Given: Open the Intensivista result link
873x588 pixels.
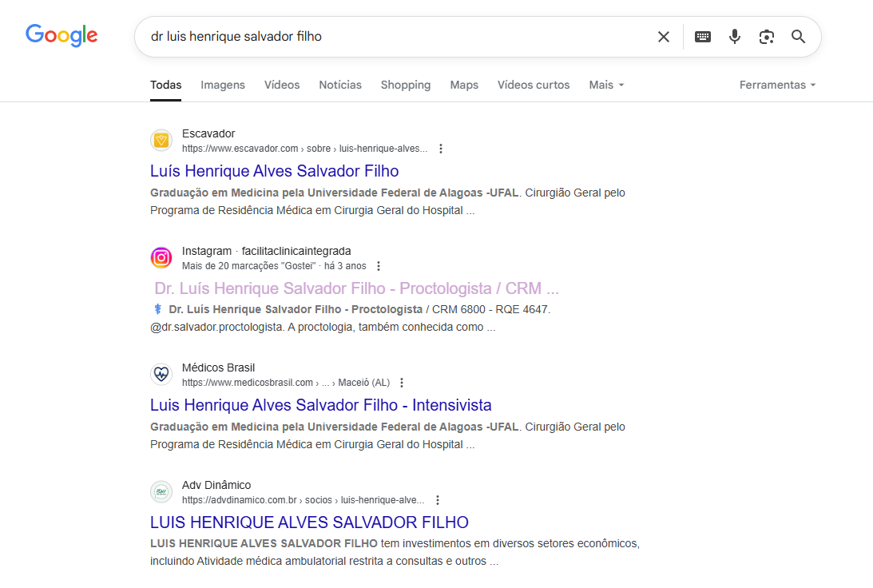Looking at the screenshot, I should pos(321,405).
